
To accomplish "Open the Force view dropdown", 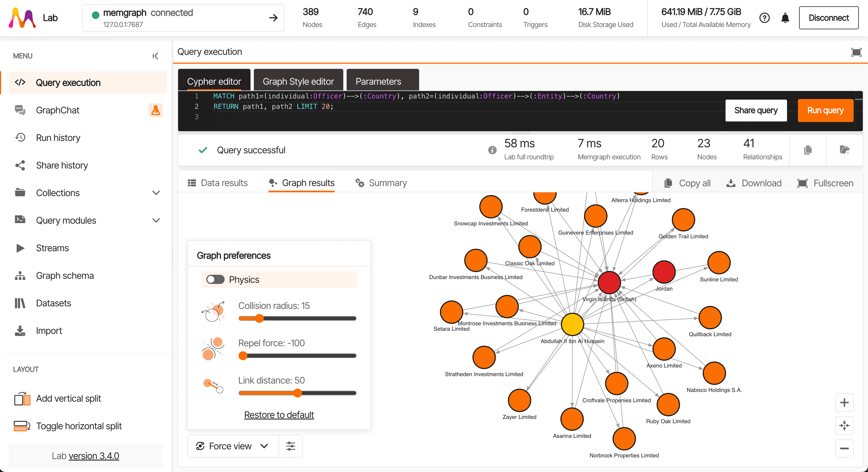I will (233, 446).
